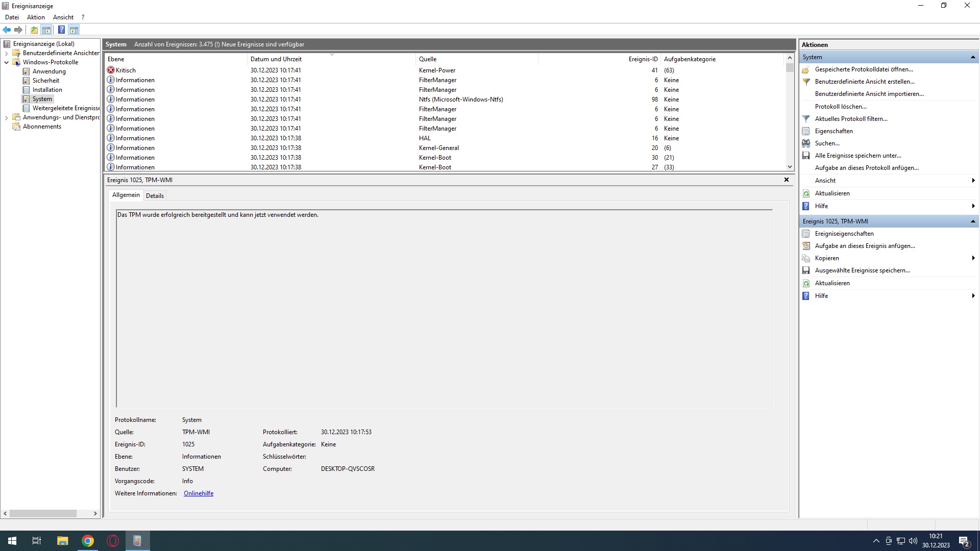Click the save icon for Alle Ereignisse speichern unter
Viewport: 980px width, 551px height.
point(806,156)
